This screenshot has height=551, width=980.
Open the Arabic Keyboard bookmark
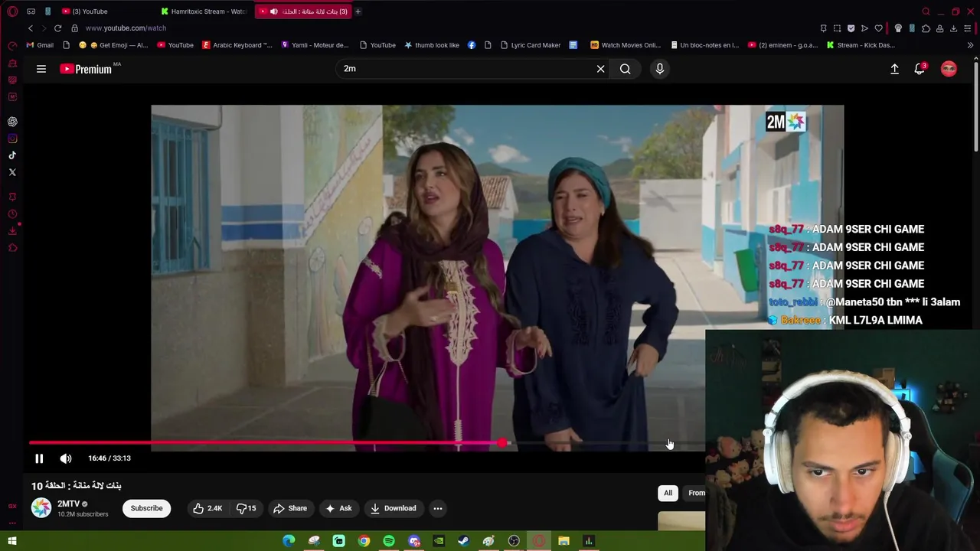click(237, 45)
